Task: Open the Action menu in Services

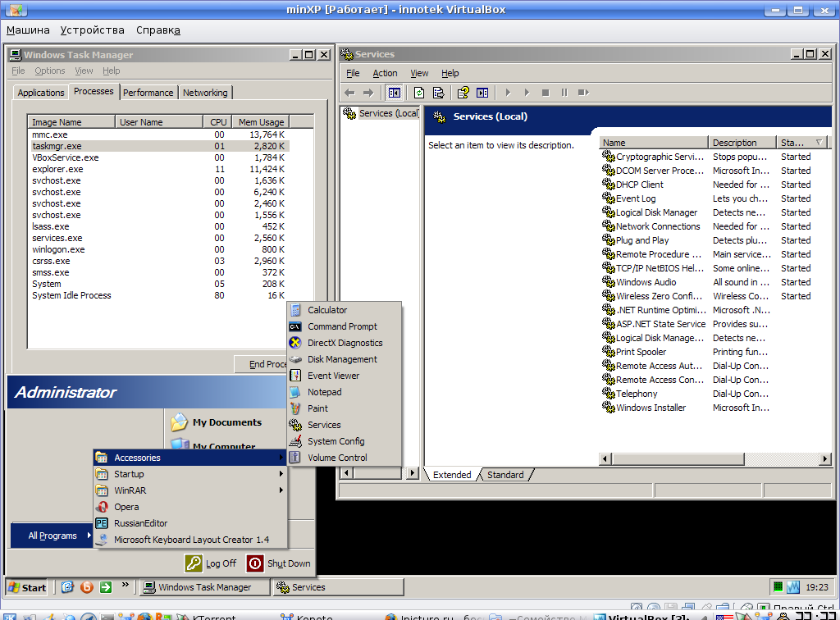Action: coord(385,73)
